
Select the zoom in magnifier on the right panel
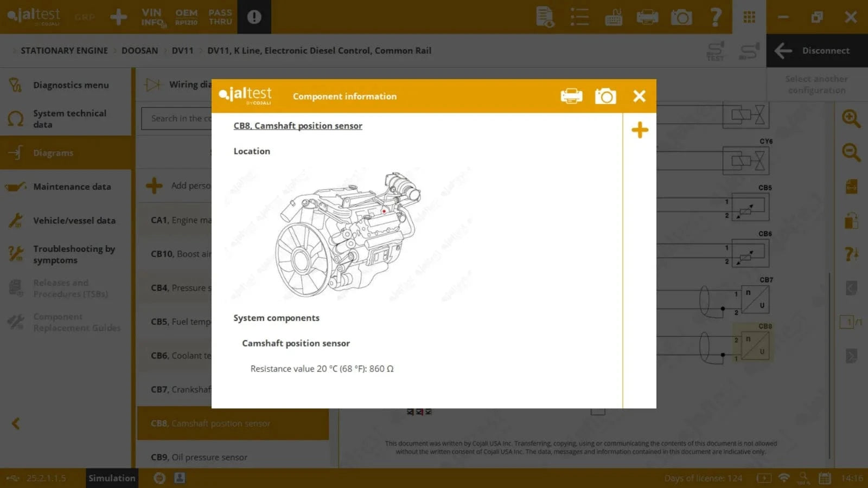851,119
